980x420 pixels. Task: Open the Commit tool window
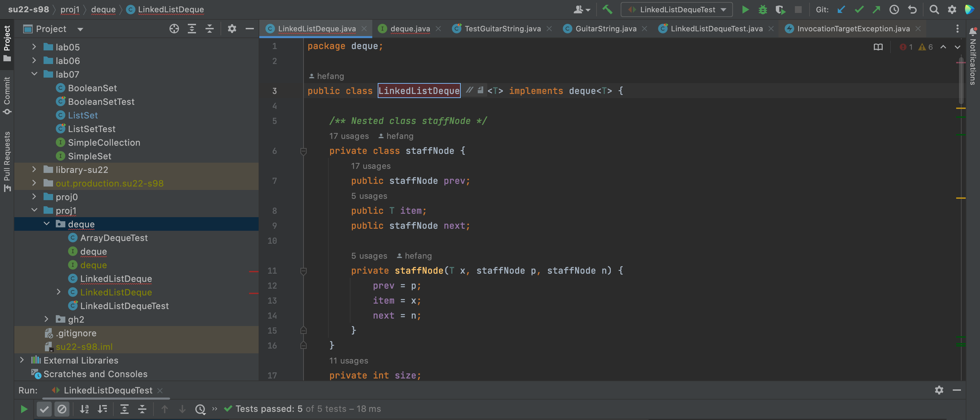7,95
